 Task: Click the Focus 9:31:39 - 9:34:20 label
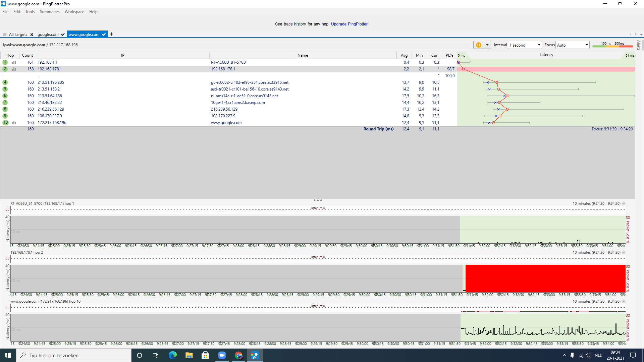click(612, 129)
